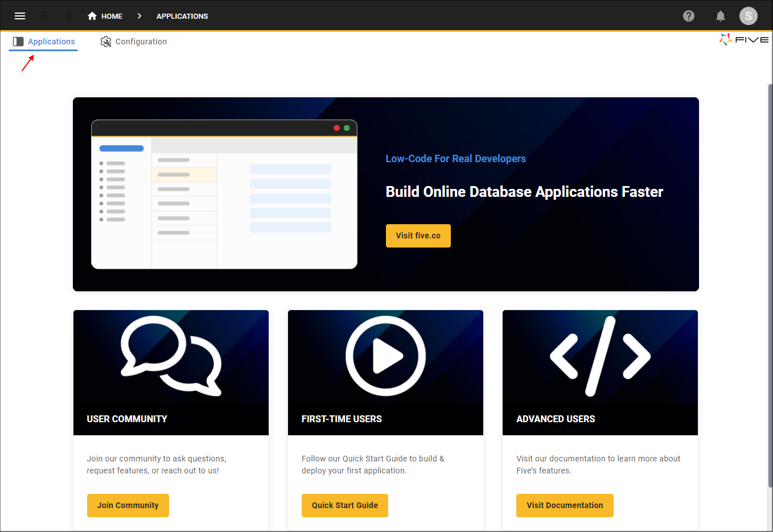Click the FIVE logo
The width and height of the screenshot is (773, 532).
pos(743,40)
